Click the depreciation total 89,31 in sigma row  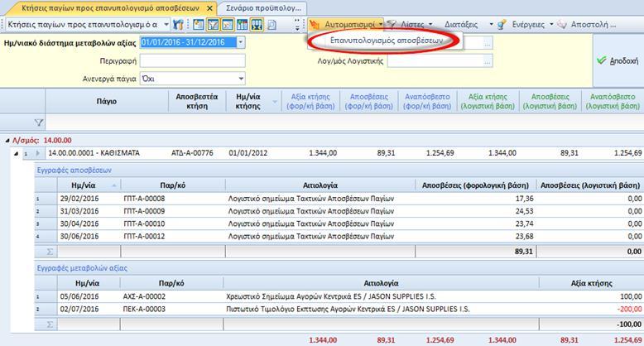tap(524, 252)
